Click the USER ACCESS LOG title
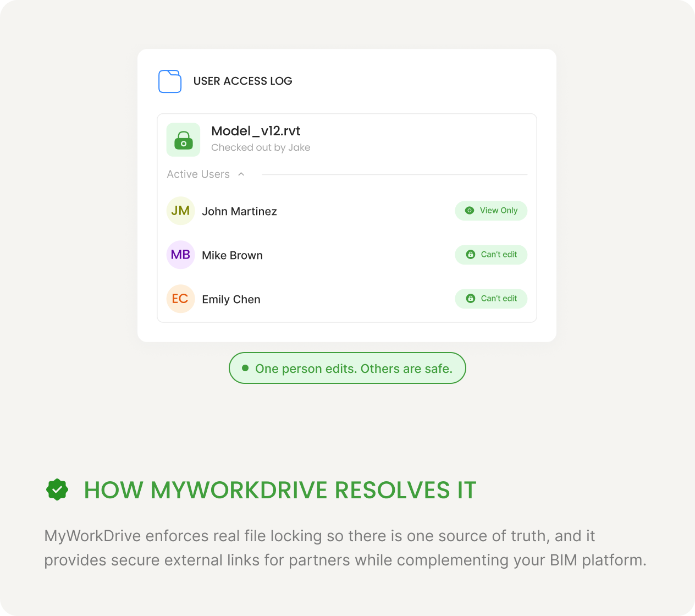 click(242, 81)
